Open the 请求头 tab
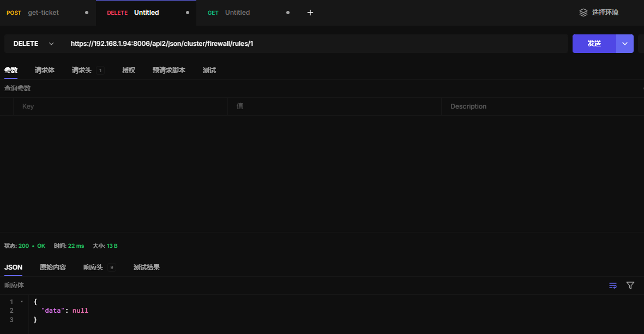Viewport: 644px width, 334px height. [x=82, y=70]
